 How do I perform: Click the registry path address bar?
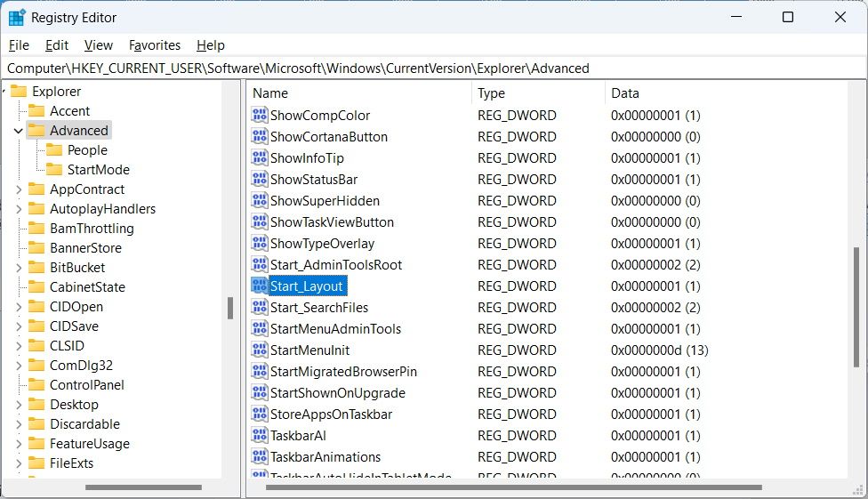[432, 68]
